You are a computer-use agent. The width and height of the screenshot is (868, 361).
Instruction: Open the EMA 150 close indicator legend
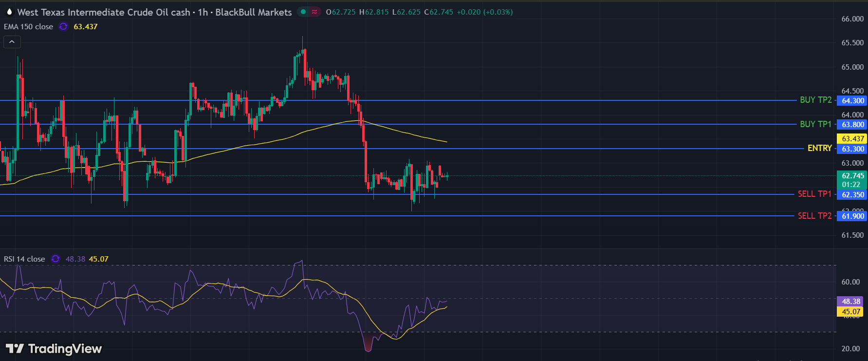coord(28,26)
